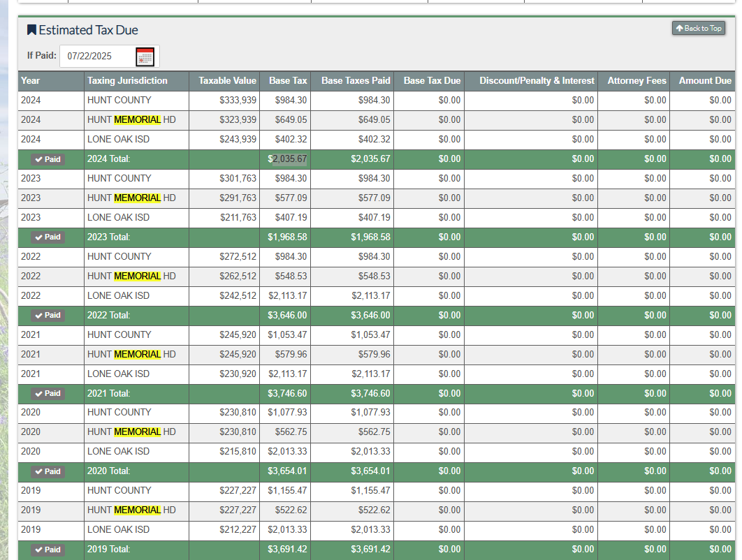Select the 2024 HUNT COUNTY jurisdiction cell

coord(119,101)
